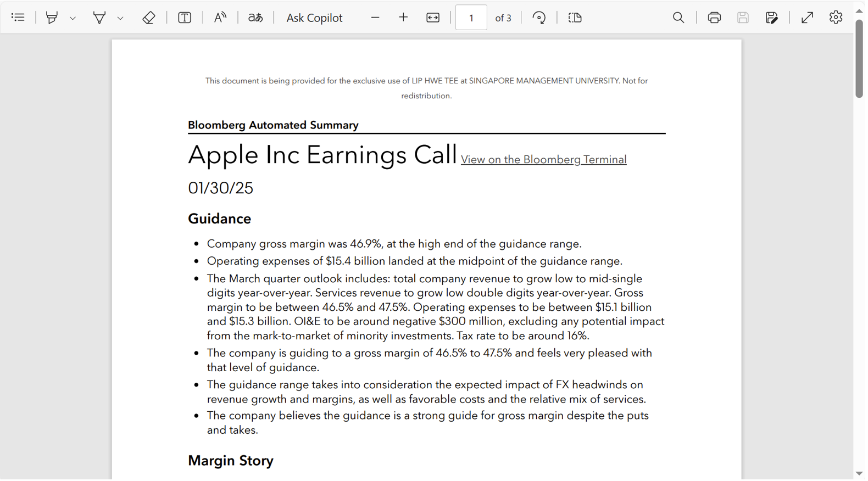Click bullet 'feels very pleased with' guidance

[x=430, y=360]
